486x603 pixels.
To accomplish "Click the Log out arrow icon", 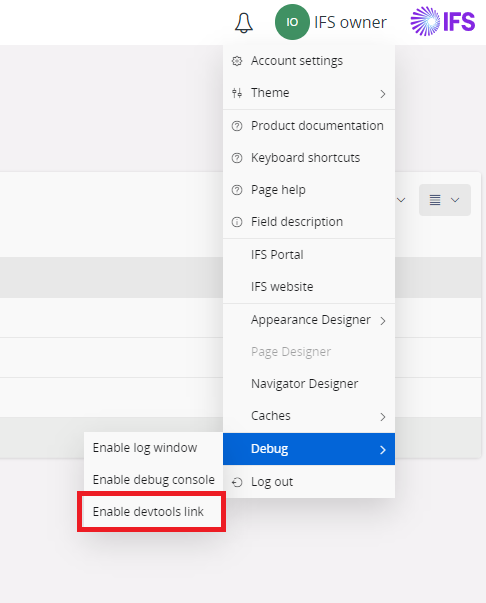I will tap(237, 482).
